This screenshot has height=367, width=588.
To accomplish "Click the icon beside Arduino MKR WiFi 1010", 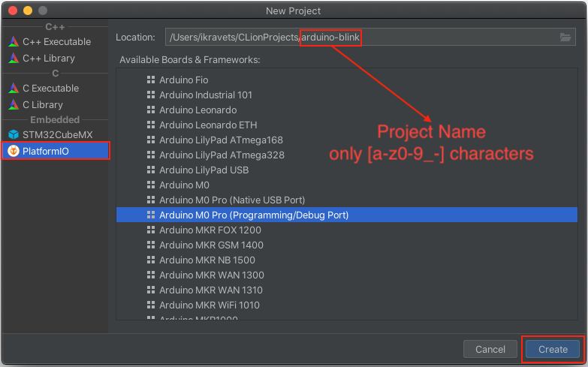I will tap(151, 305).
